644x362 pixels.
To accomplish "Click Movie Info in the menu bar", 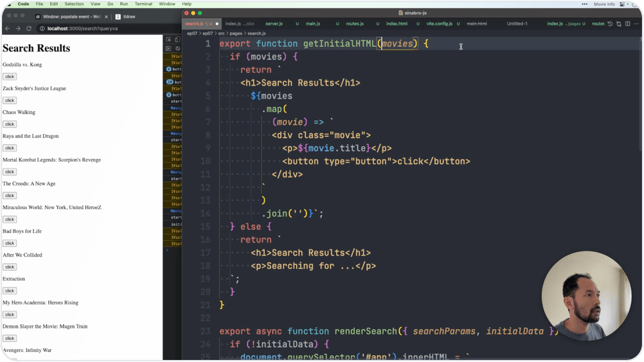I will [x=604, y=4].
